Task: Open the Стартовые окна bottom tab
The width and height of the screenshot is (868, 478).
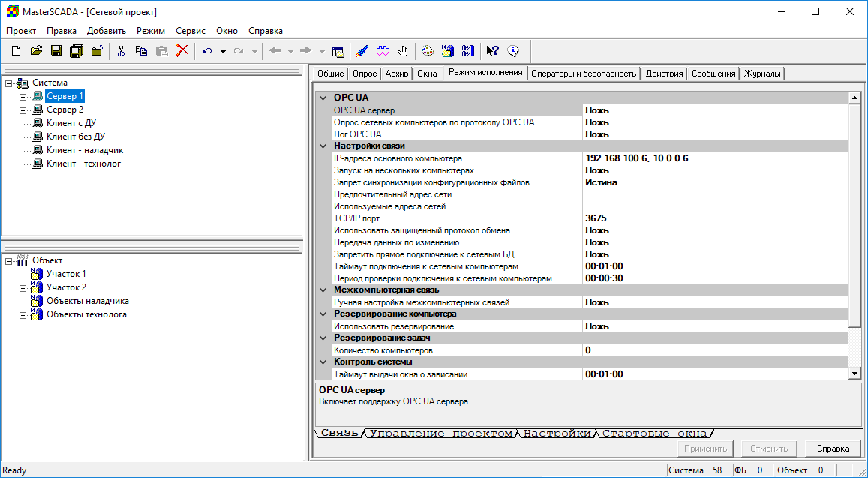Action: coord(654,434)
